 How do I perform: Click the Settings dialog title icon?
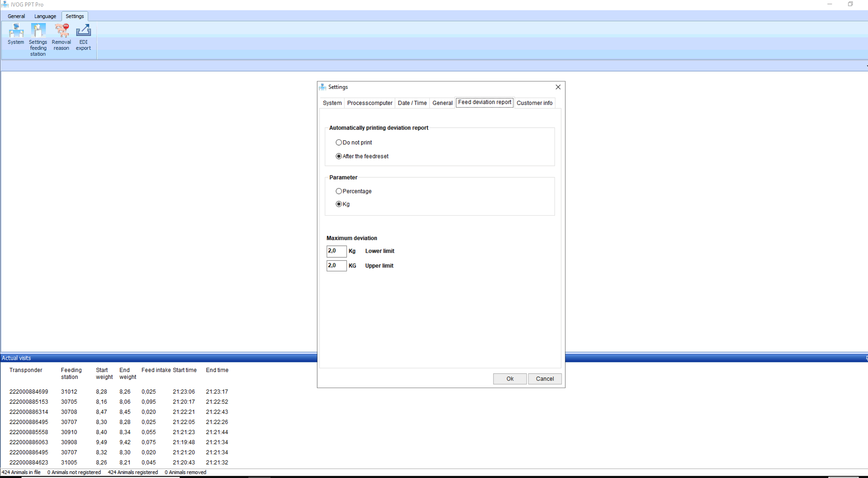click(x=322, y=87)
